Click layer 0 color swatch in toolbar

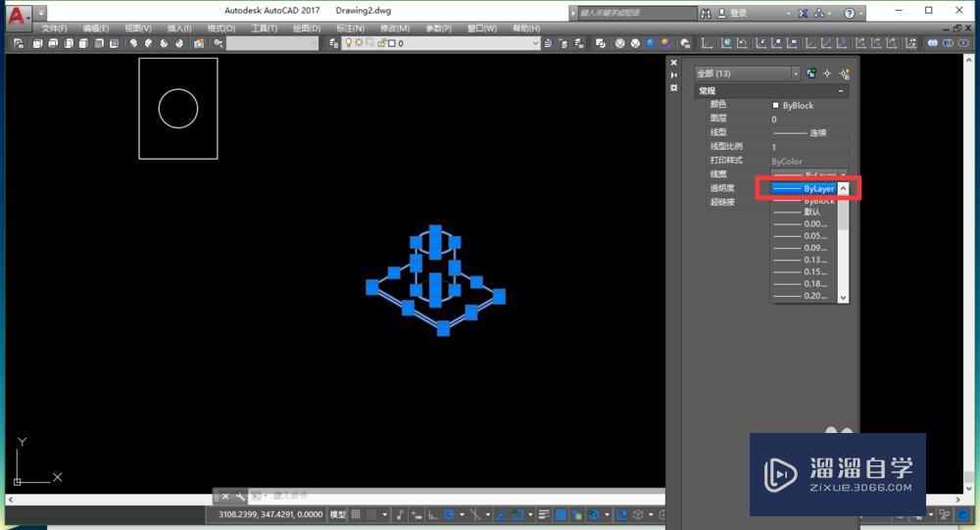pos(392,43)
